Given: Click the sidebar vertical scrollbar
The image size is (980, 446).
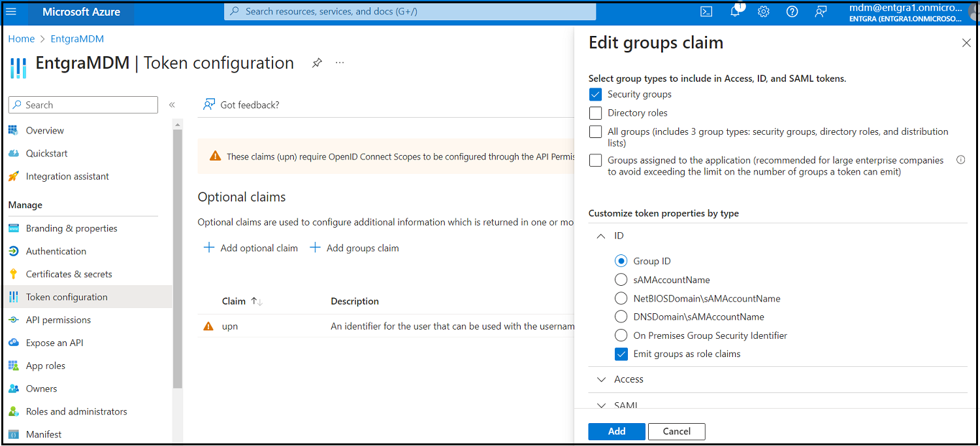Looking at the screenshot, I should coord(178,258).
